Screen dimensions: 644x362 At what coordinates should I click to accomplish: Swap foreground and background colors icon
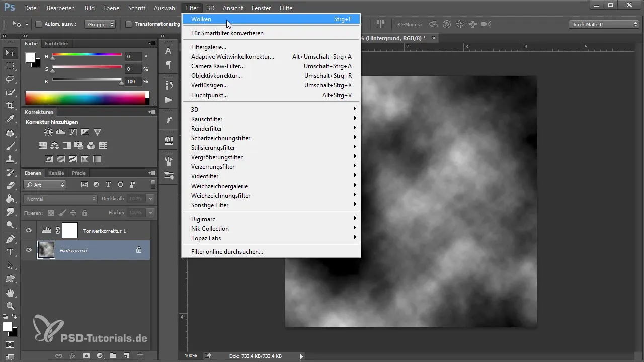tap(14, 316)
